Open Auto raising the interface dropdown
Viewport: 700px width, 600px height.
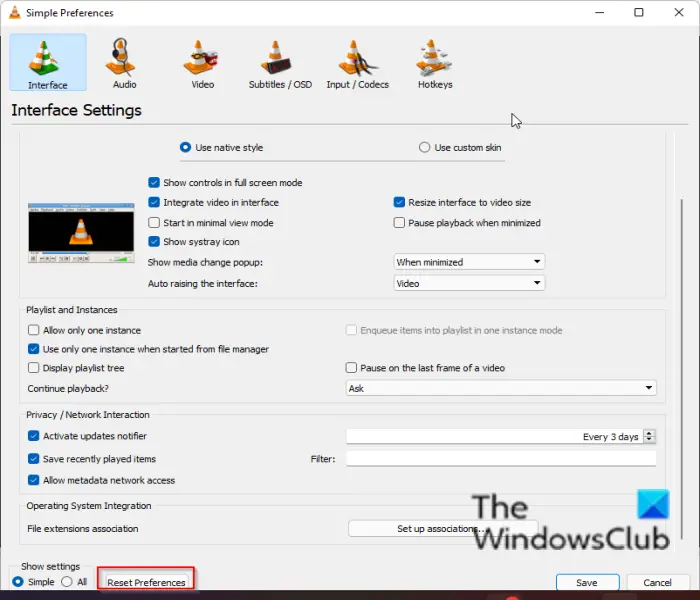tap(469, 283)
